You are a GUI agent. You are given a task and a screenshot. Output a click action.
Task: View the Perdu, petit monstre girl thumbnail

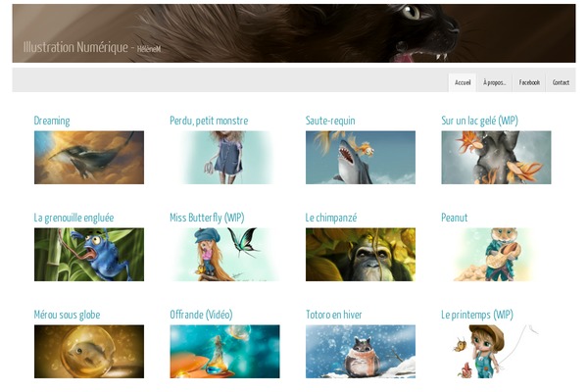pyautogui.click(x=224, y=157)
